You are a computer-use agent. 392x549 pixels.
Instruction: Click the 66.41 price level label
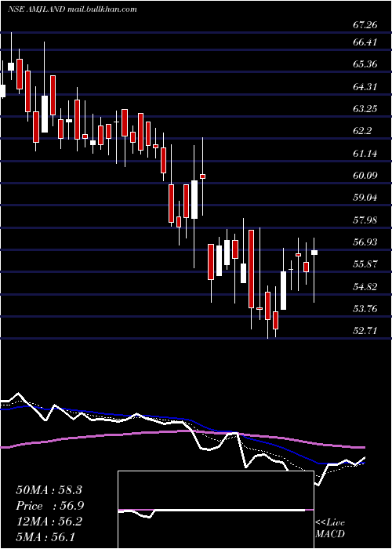pyautogui.click(x=365, y=42)
